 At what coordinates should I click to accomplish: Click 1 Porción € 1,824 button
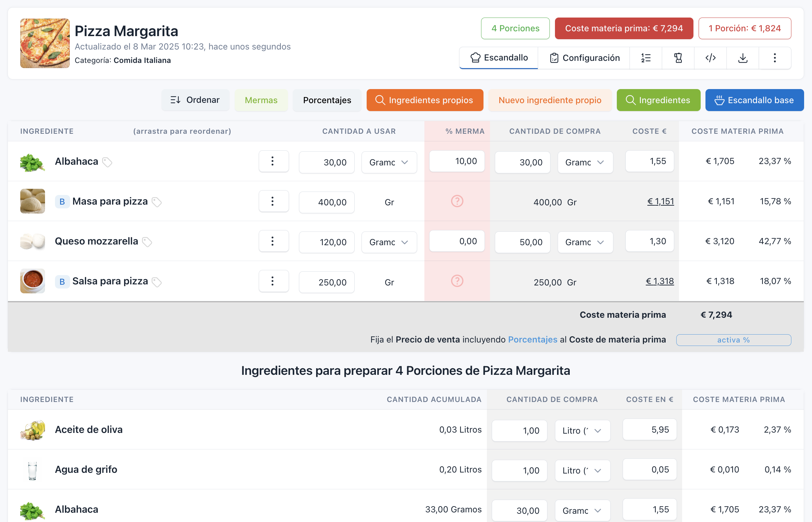[745, 28]
